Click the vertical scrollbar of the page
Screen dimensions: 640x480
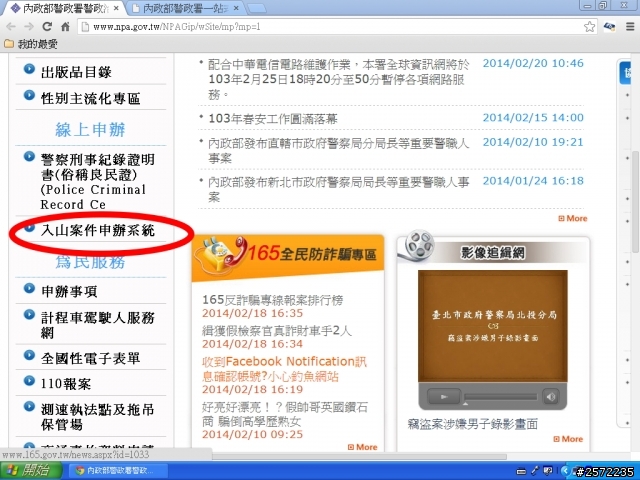[636, 200]
